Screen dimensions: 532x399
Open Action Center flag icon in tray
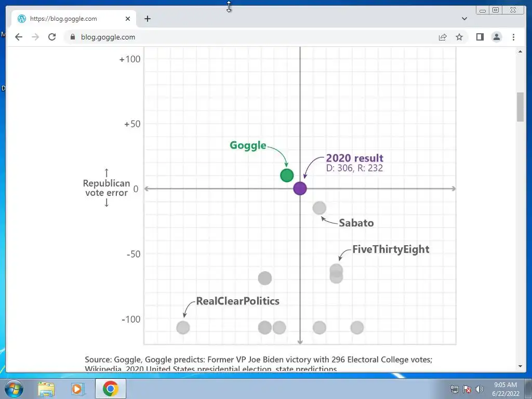tap(467, 389)
